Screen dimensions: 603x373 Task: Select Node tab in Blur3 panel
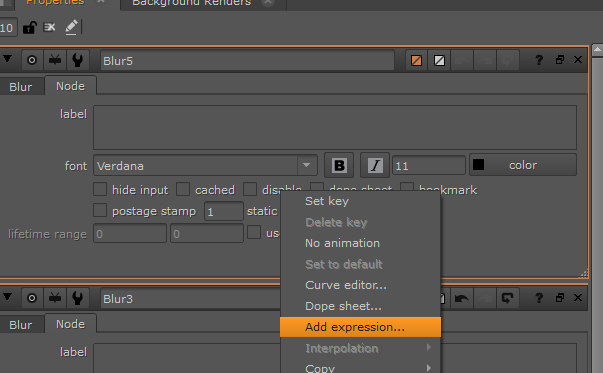coord(70,324)
